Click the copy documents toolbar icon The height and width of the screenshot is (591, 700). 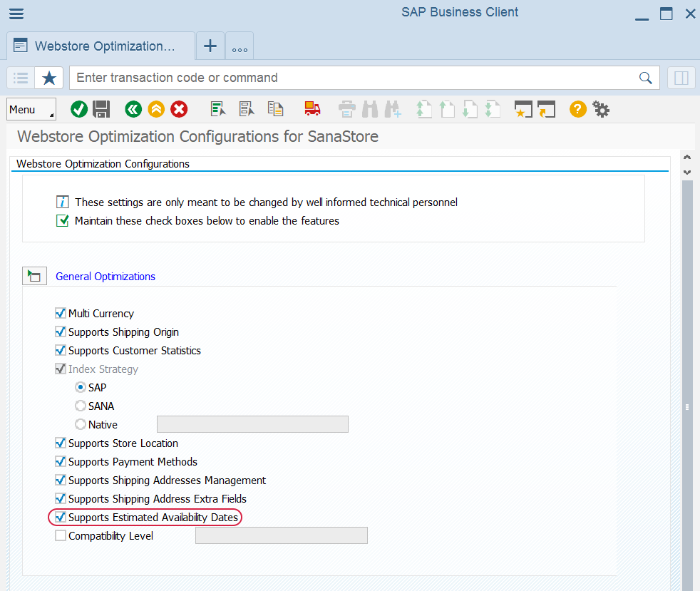click(275, 109)
